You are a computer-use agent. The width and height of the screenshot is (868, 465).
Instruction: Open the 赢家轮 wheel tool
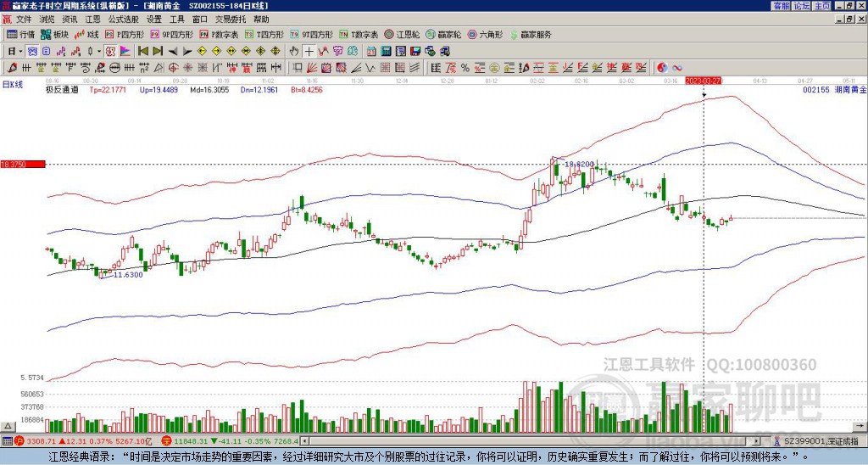(x=443, y=35)
